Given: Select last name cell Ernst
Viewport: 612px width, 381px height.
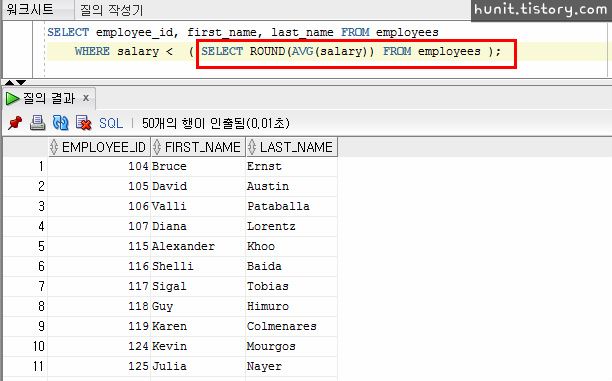Looking at the screenshot, I should point(291,166).
